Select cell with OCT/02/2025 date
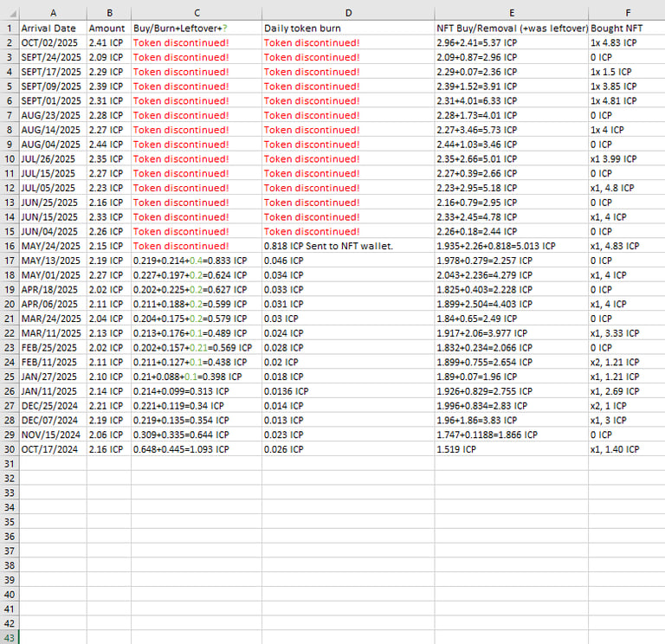 point(53,42)
